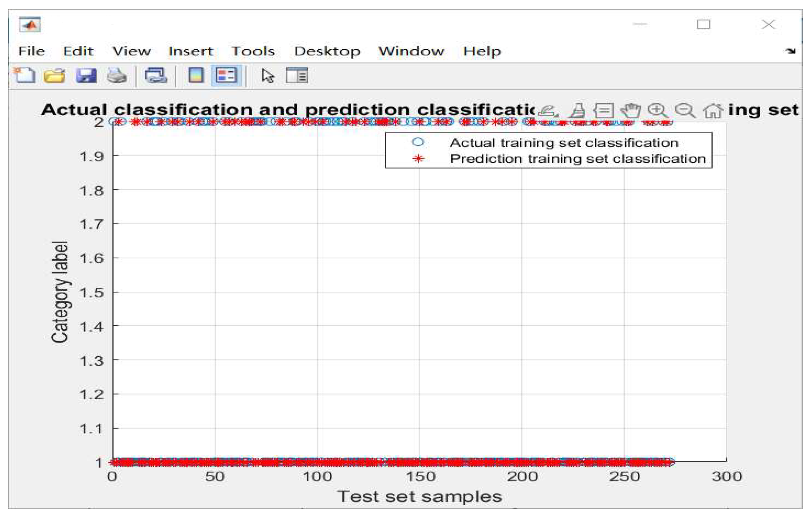
Task: Click the dock figure arrow in the menu bar
Action: tap(790, 51)
